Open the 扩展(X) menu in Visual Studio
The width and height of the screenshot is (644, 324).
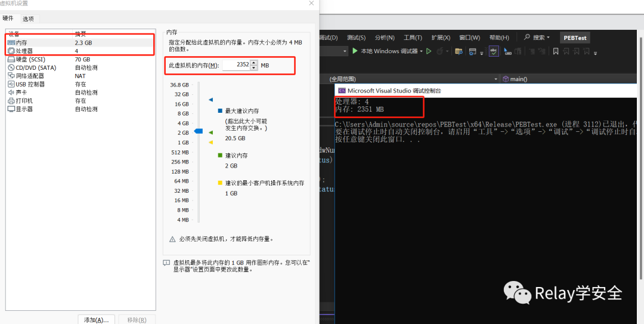[x=441, y=38]
